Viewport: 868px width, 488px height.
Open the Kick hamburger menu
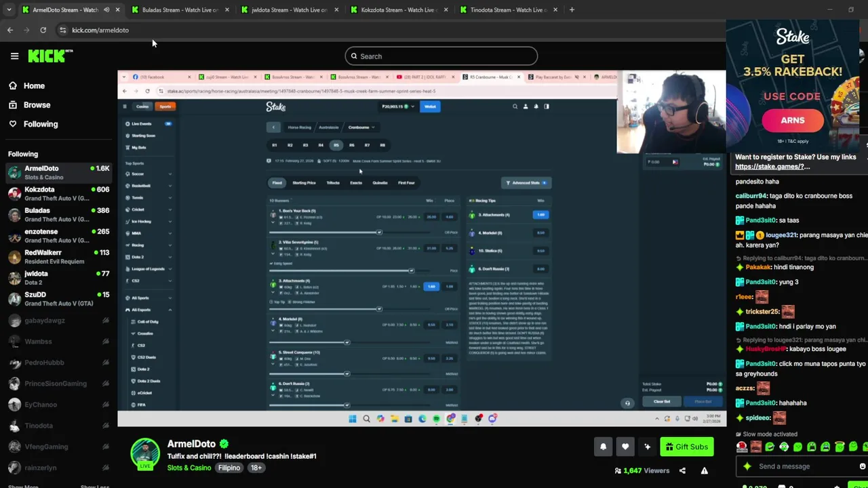(14, 56)
